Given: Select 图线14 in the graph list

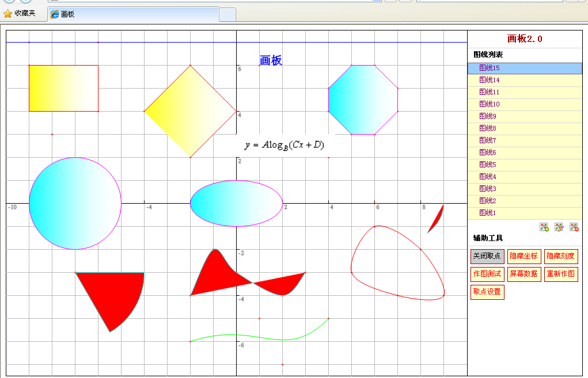Looking at the screenshot, I should pos(489,80).
